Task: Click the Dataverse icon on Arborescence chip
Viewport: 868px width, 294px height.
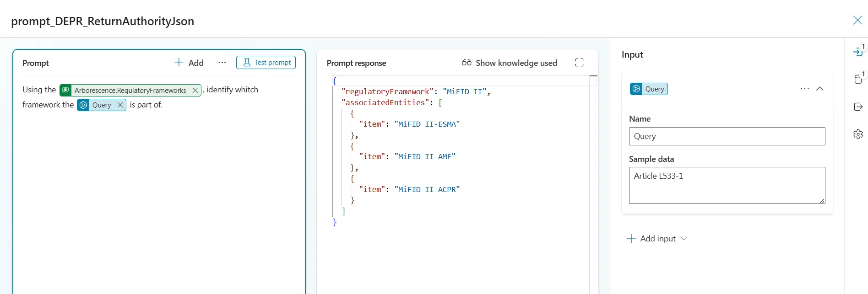Action: point(66,91)
